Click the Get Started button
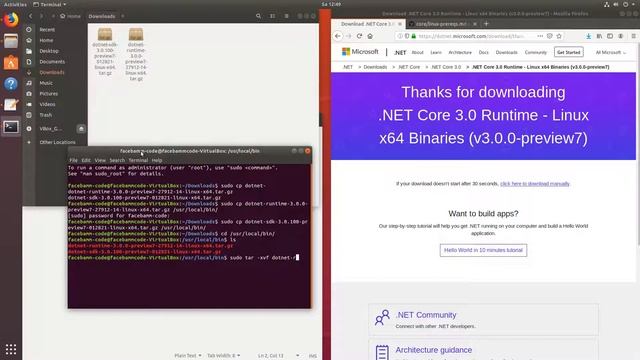The height and width of the screenshot is (360, 640). point(569,52)
